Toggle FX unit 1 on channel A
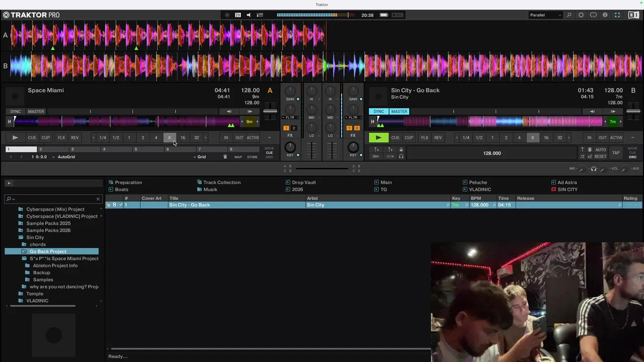The image size is (644, 362). [x=286, y=128]
